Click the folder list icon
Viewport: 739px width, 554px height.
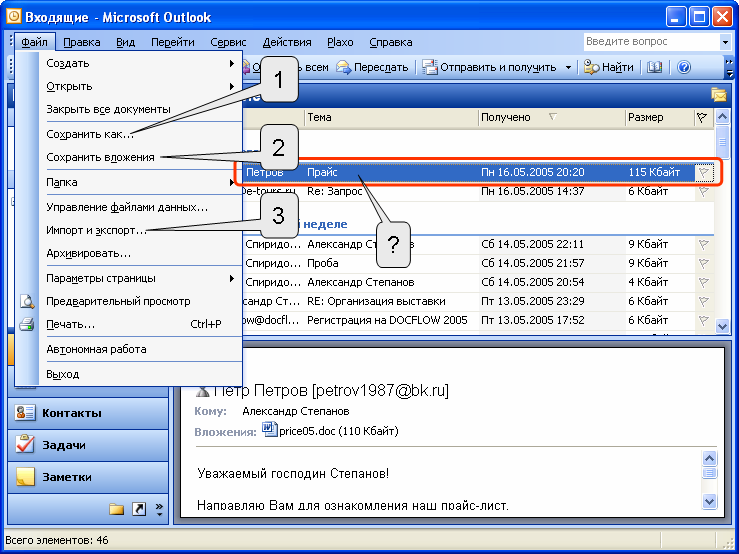click(x=116, y=509)
